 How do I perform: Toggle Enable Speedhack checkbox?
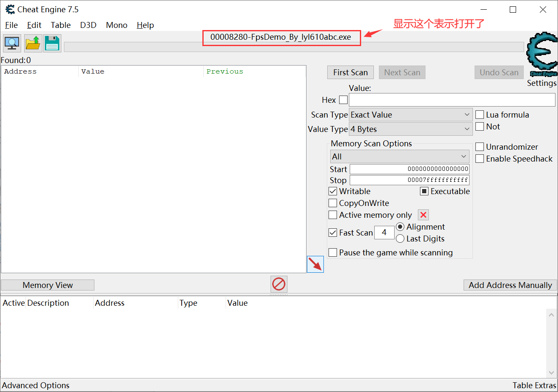pos(480,159)
